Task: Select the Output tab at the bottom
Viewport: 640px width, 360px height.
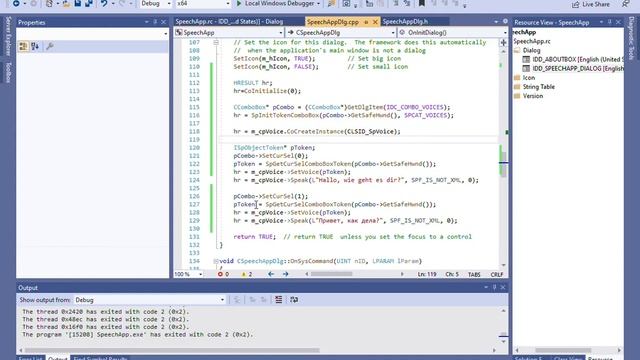Action: tap(57, 358)
